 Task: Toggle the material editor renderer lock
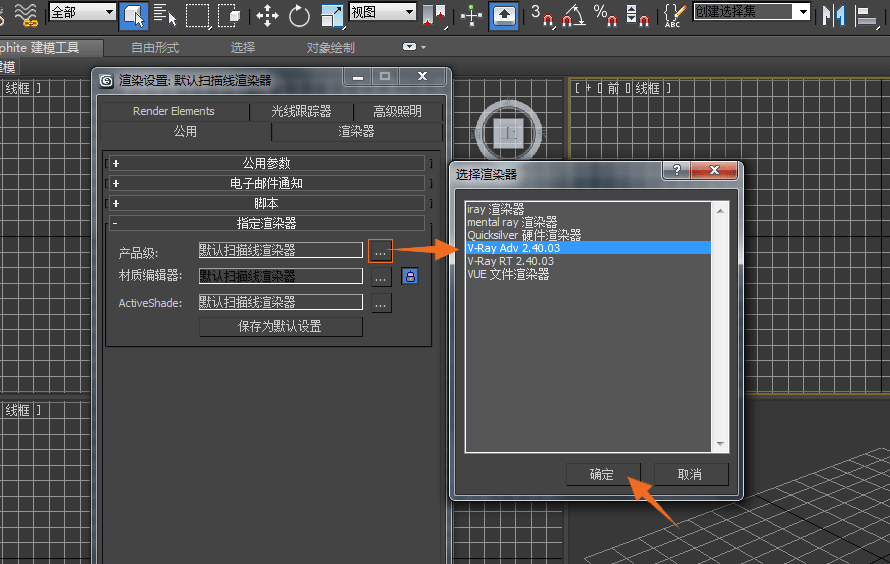(409, 276)
